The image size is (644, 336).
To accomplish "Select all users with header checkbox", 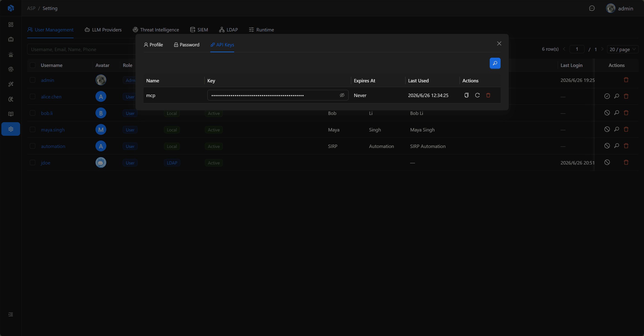I will (33, 65).
